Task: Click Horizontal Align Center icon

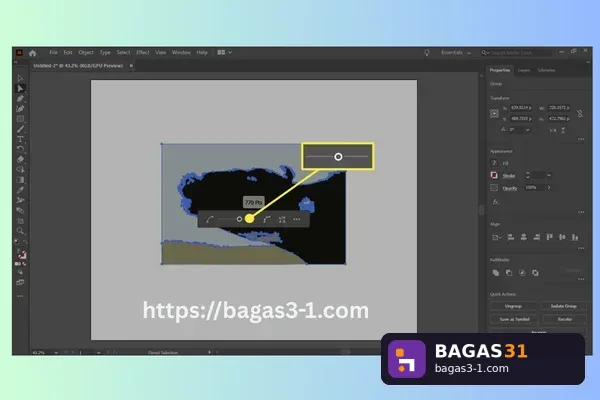Action: tap(523, 237)
